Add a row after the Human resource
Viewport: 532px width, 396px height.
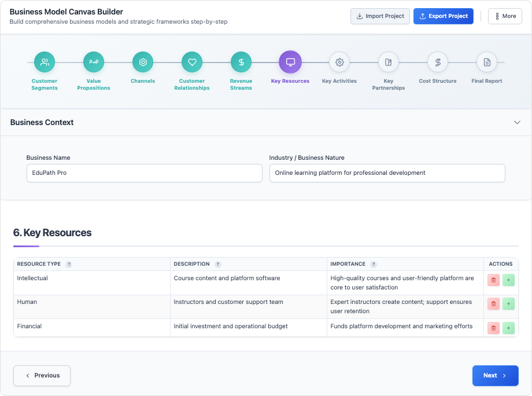[509, 304]
